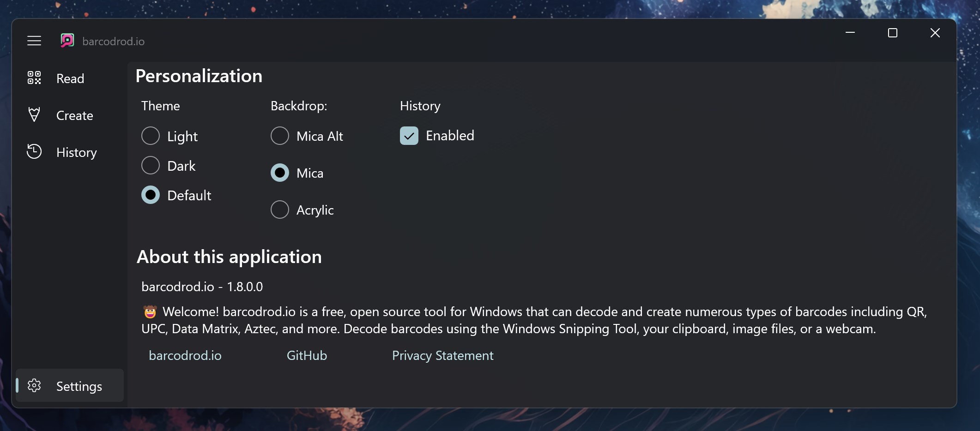Switch backdrop to Mica Alt
Viewport: 980px width, 431px height.
coord(280,136)
